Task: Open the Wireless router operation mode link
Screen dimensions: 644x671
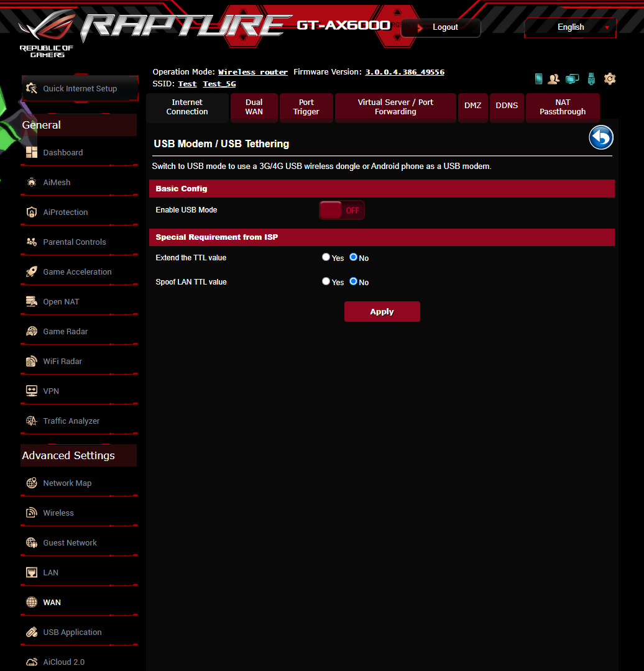Action: 252,72
